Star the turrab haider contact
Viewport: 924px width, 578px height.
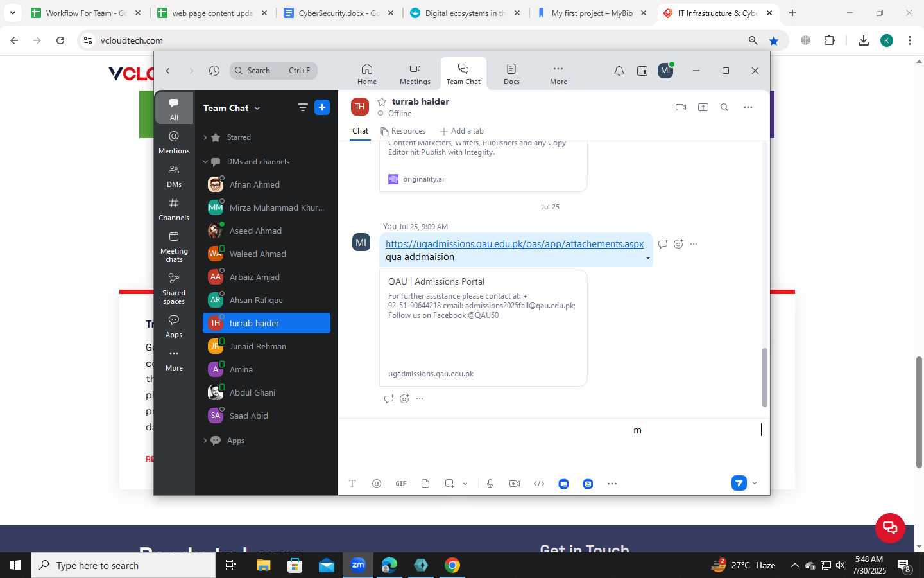pos(382,101)
